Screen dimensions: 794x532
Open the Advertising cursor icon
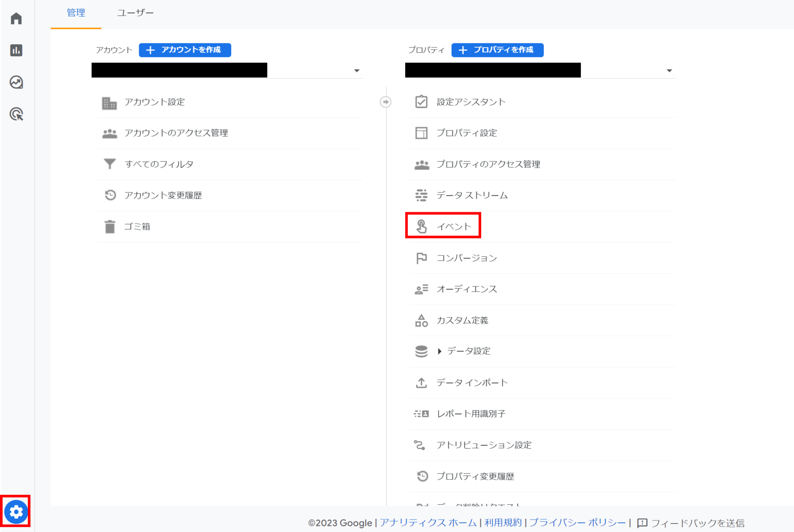point(16,114)
